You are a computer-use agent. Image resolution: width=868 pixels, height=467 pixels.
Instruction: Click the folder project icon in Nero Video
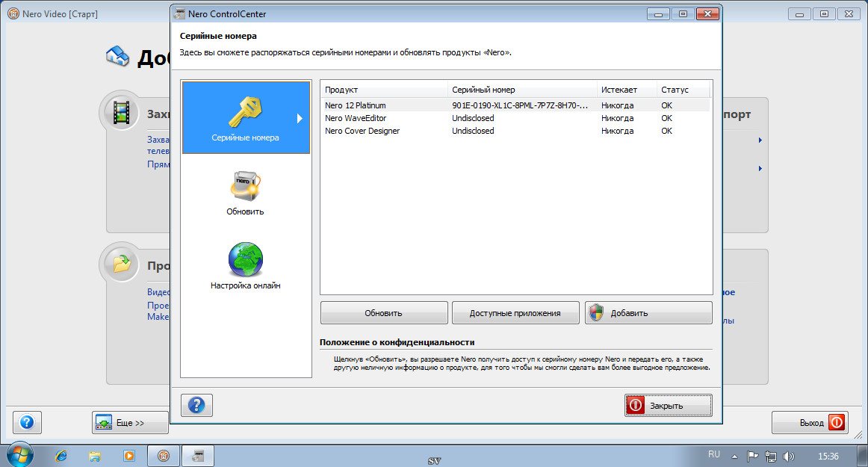121,264
